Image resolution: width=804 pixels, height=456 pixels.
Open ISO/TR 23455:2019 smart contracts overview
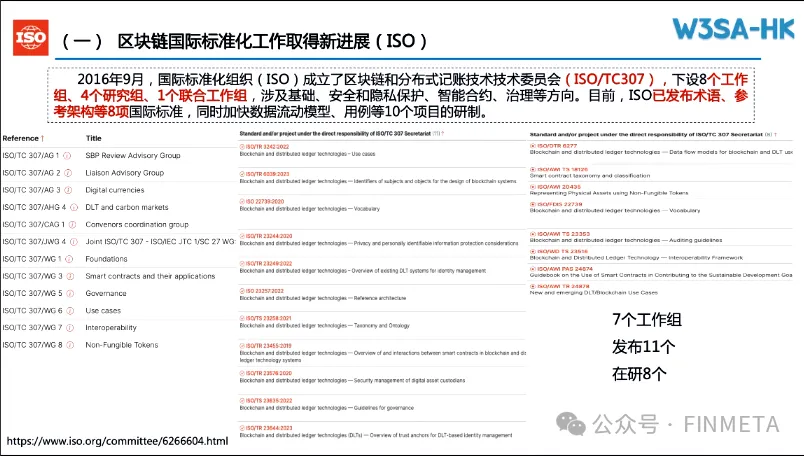point(268,345)
